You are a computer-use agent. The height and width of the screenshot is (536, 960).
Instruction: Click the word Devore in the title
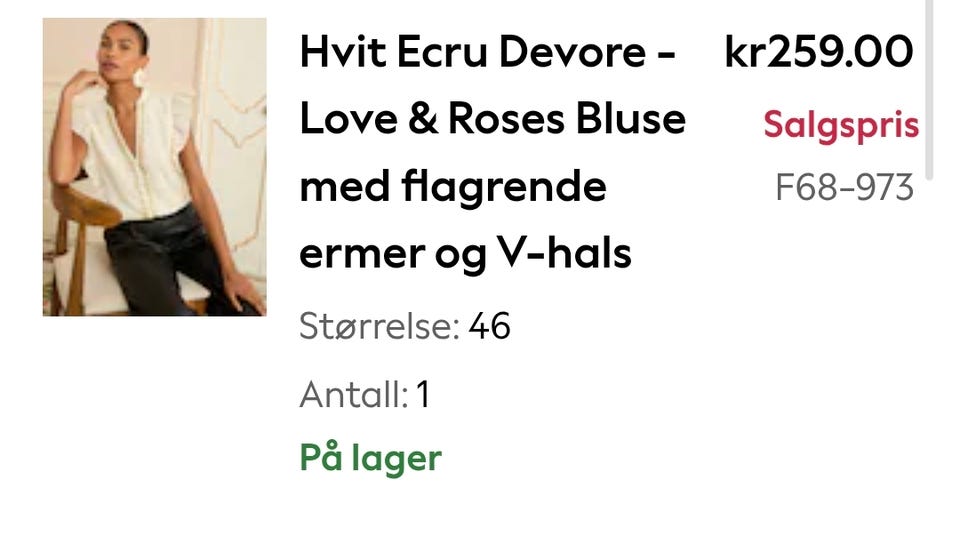click(572, 51)
